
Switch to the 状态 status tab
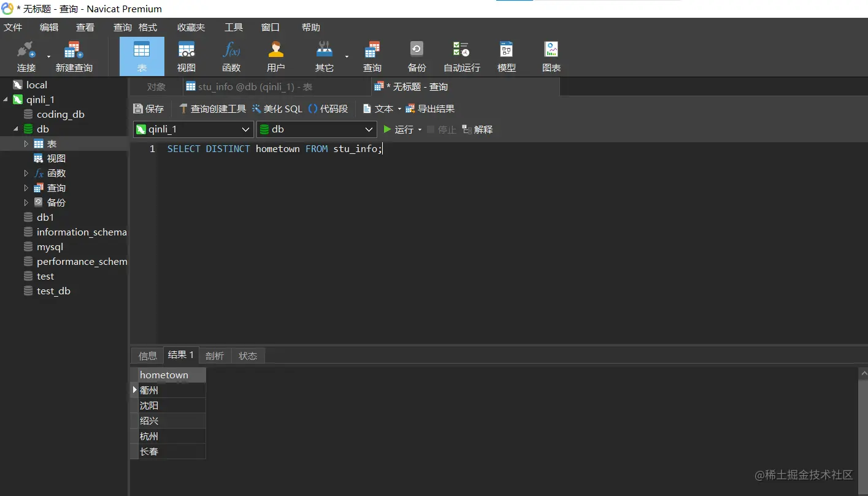[248, 356]
